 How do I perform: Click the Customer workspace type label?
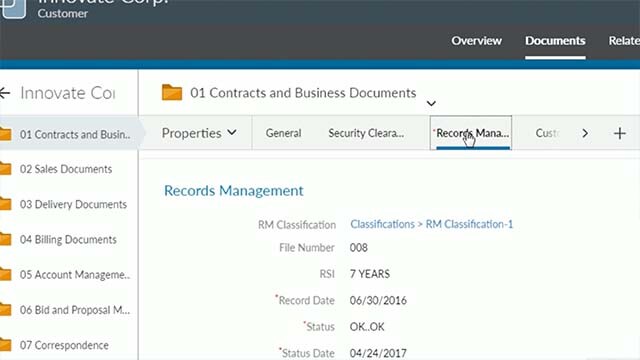(62, 13)
